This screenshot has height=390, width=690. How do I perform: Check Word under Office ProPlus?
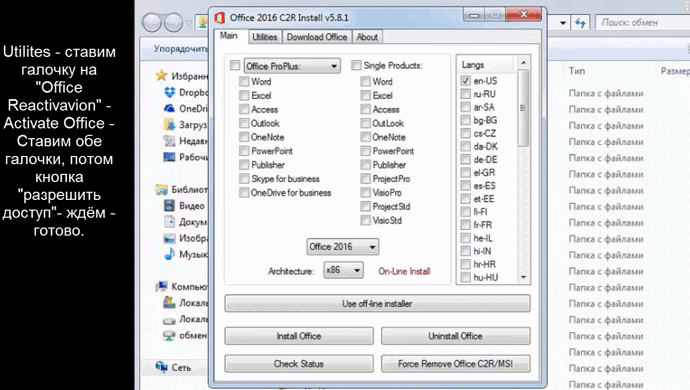[244, 81]
